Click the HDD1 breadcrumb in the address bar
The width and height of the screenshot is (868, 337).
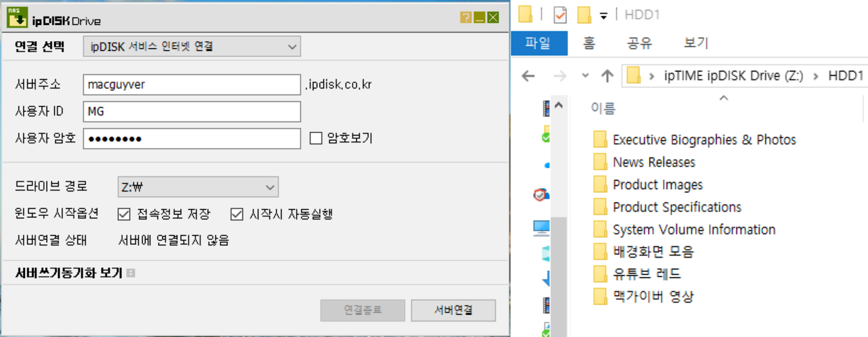pyautogui.click(x=846, y=76)
